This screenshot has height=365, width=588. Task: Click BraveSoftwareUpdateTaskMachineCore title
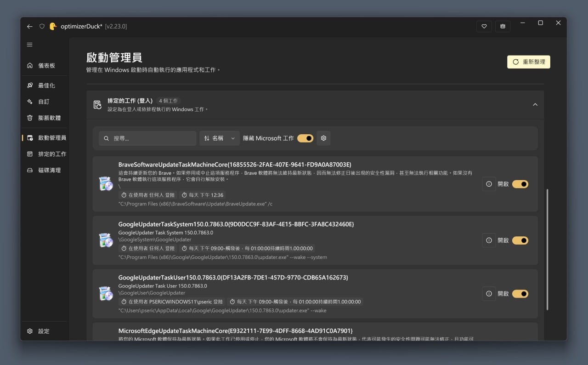click(x=235, y=165)
